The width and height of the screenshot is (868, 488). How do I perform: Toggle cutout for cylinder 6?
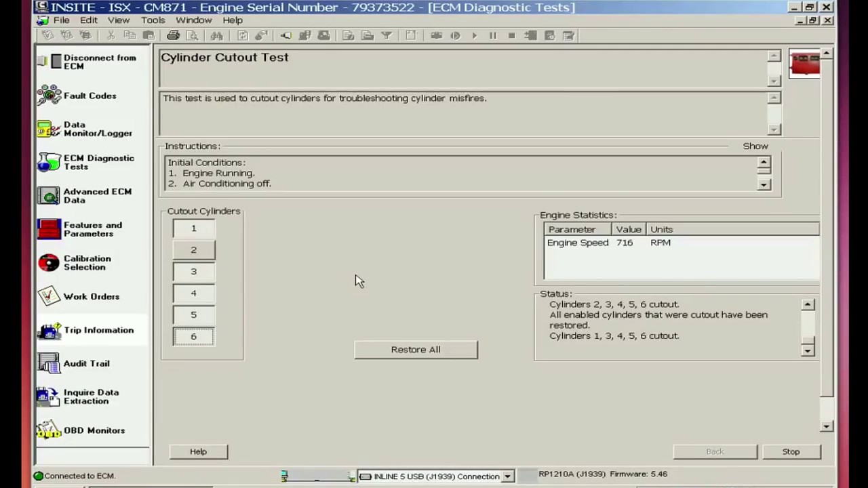click(193, 337)
